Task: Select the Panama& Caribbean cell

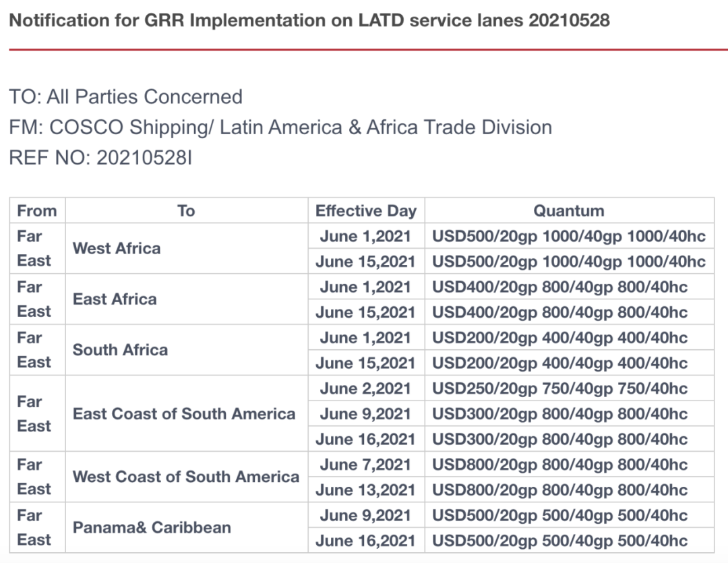Action: tap(152, 527)
